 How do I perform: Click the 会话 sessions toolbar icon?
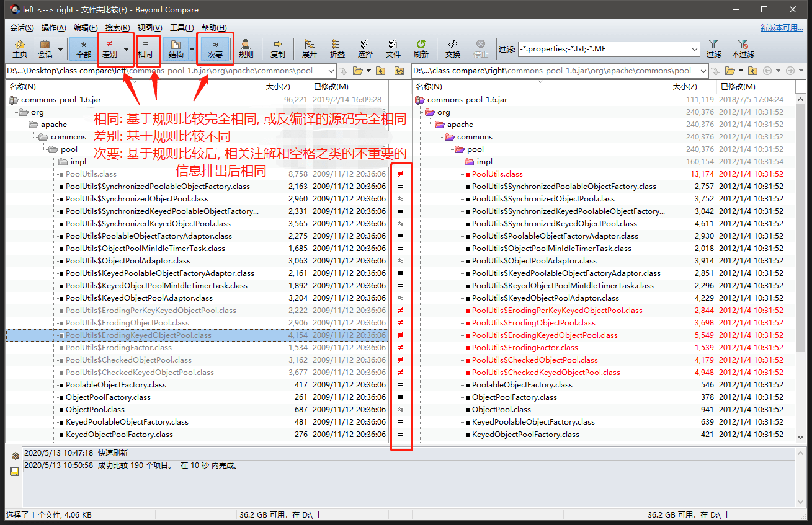45,49
